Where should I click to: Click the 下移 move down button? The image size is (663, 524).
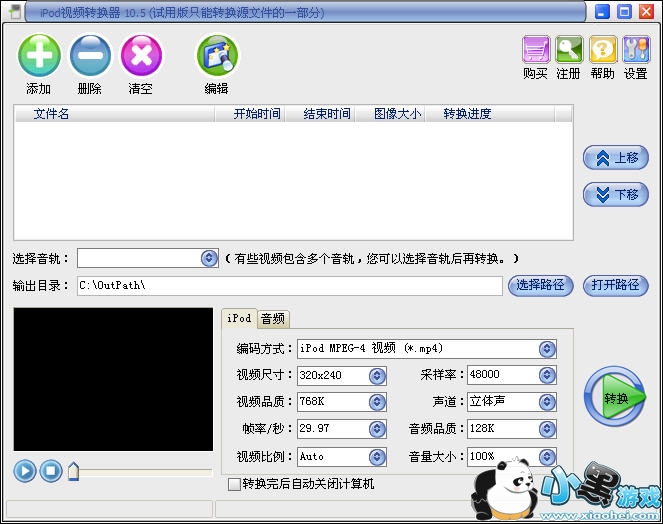[616, 195]
